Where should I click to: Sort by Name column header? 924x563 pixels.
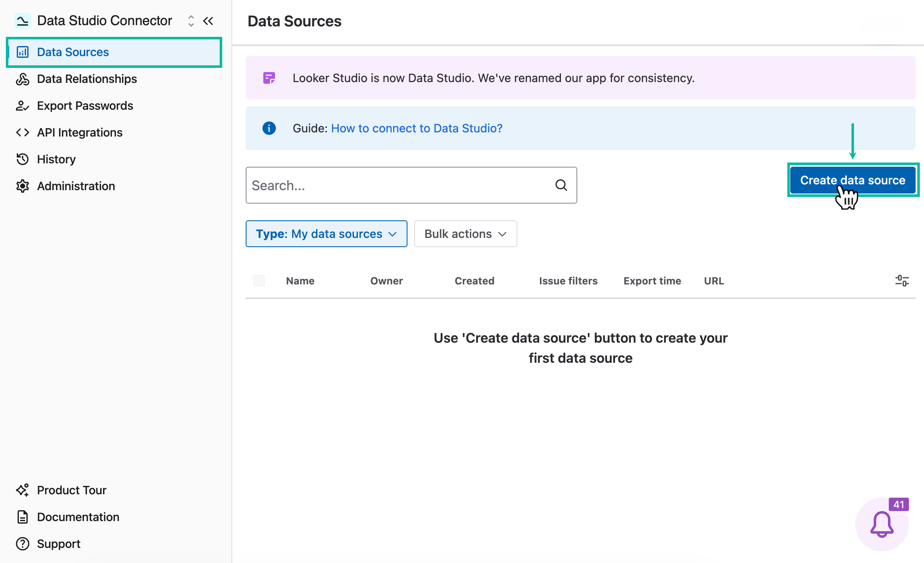(300, 281)
